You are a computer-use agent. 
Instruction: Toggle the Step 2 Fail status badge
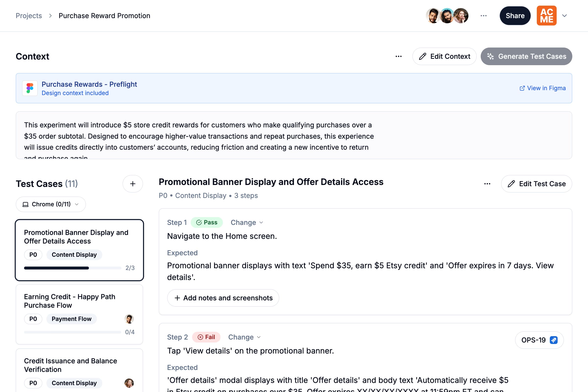(x=206, y=337)
